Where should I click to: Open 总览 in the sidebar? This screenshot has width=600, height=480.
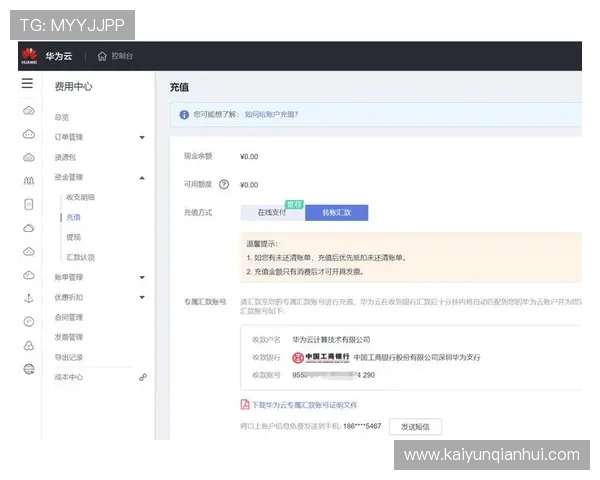tap(62, 118)
